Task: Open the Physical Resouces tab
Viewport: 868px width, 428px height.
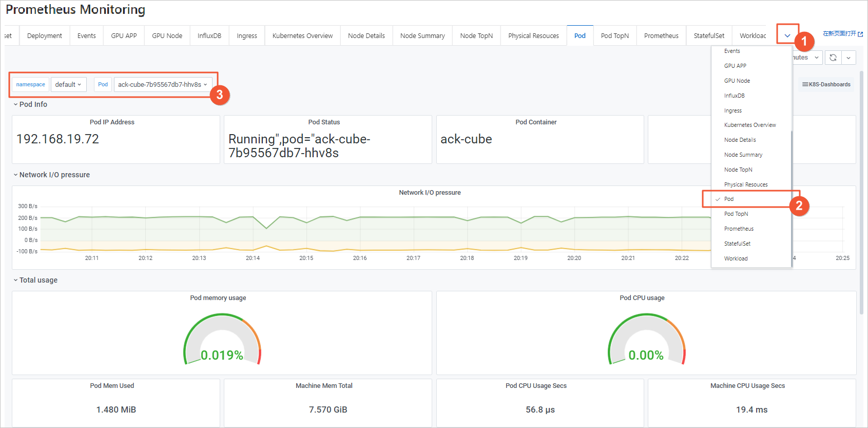Action: click(533, 35)
